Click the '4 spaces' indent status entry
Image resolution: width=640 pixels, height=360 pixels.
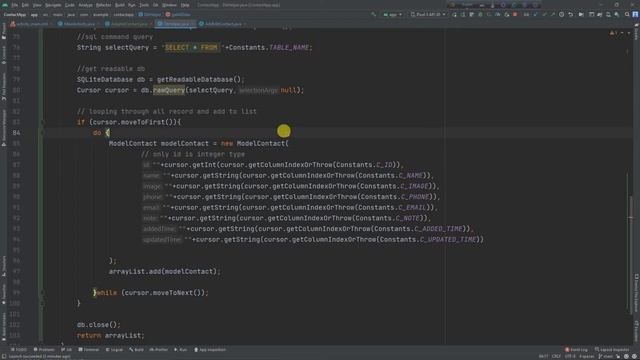pyautogui.click(x=587, y=356)
